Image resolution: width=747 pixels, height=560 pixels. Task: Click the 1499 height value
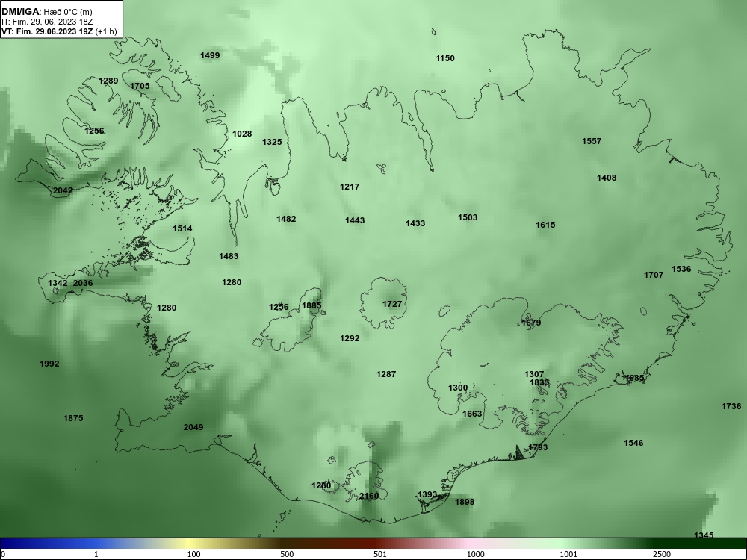(210, 55)
